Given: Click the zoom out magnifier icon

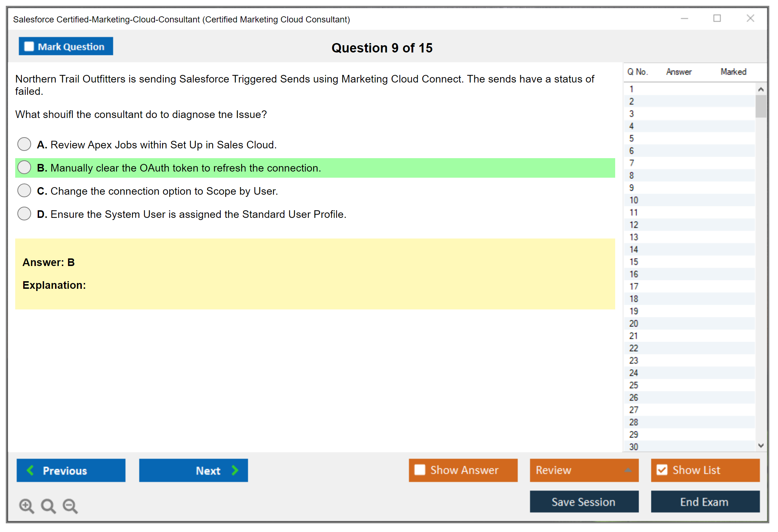Looking at the screenshot, I should 70,506.
